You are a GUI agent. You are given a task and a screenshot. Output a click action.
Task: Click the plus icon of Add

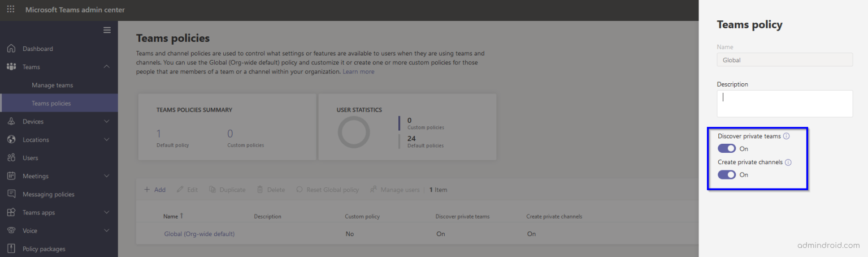pos(147,190)
